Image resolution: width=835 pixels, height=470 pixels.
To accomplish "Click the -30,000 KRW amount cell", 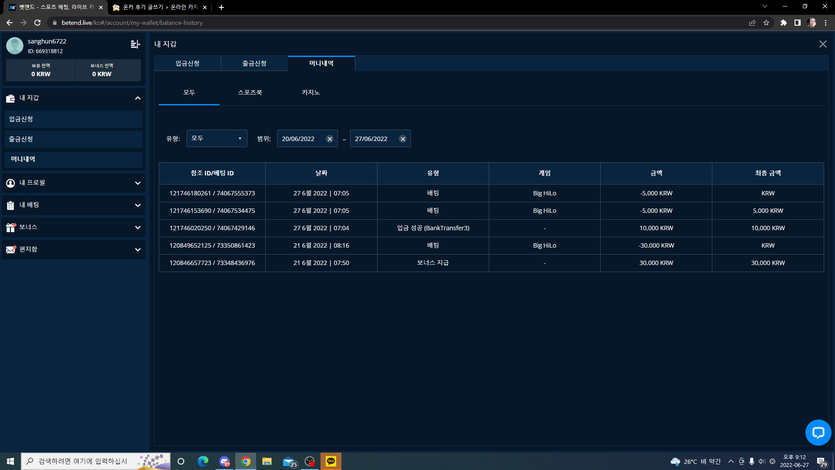I will point(656,246).
